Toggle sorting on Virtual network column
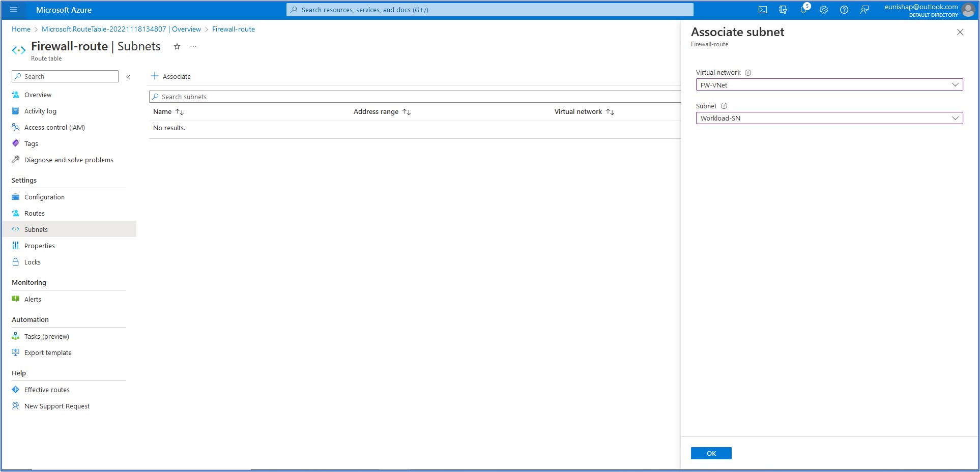This screenshot has width=980, height=472. coord(584,111)
